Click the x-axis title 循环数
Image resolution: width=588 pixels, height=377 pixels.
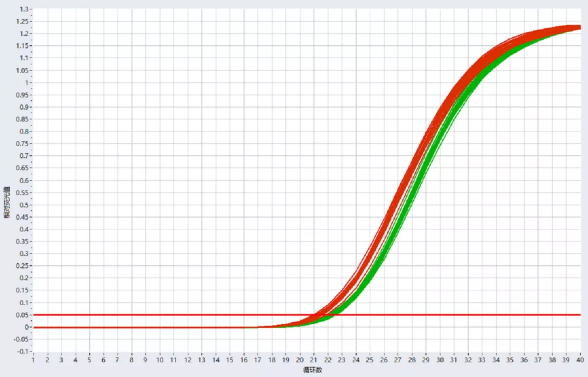point(312,370)
